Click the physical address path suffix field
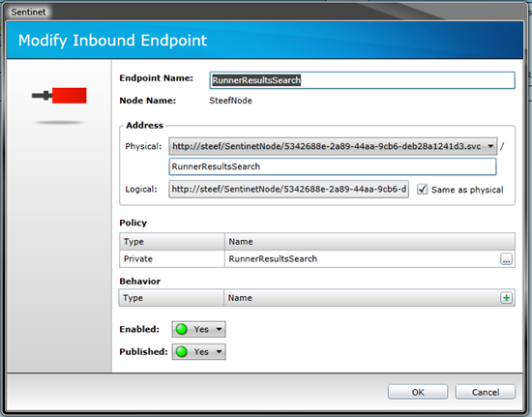The width and height of the screenshot is (532, 417). coord(333,166)
